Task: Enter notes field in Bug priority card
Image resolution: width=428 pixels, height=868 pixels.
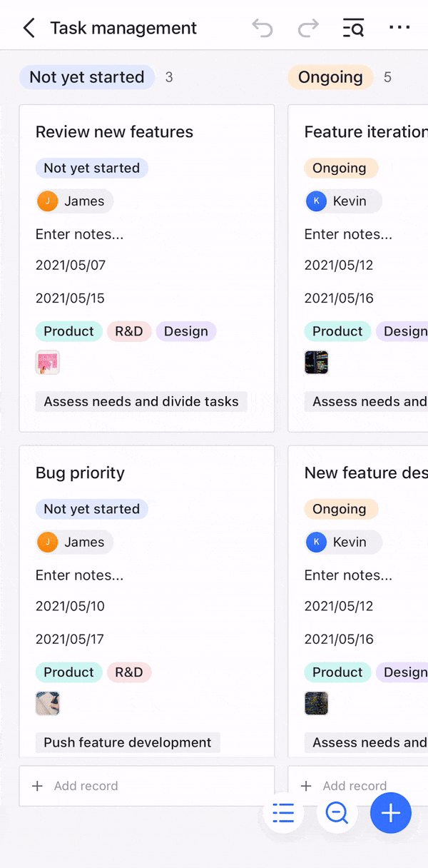Action: coord(79,575)
